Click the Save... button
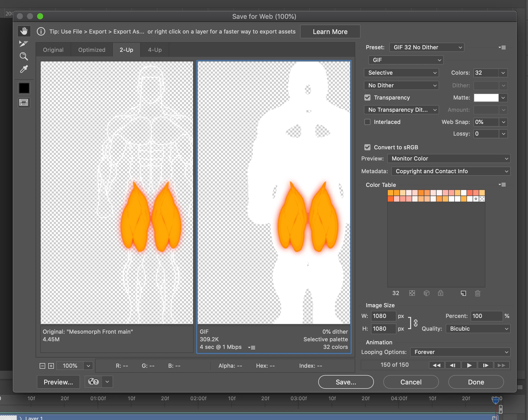Image resolution: width=528 pixels, height=420 pixels. coord(346,382)
